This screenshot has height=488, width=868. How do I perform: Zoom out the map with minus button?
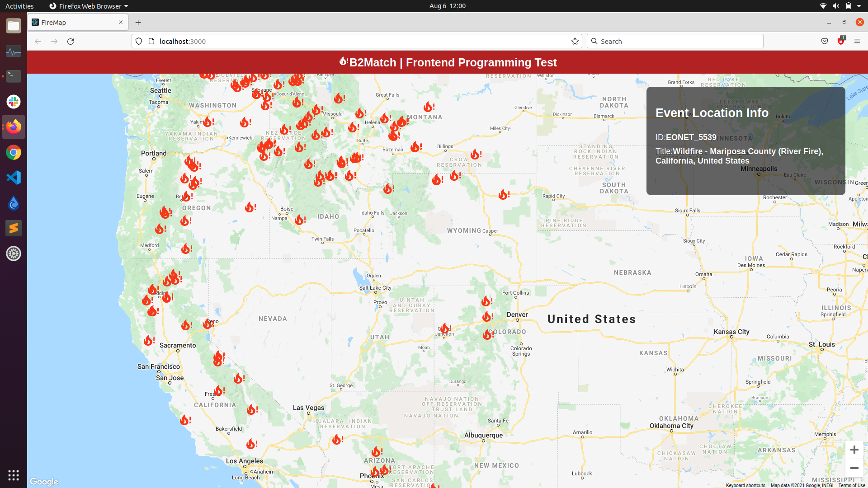(x=854, y=468)
